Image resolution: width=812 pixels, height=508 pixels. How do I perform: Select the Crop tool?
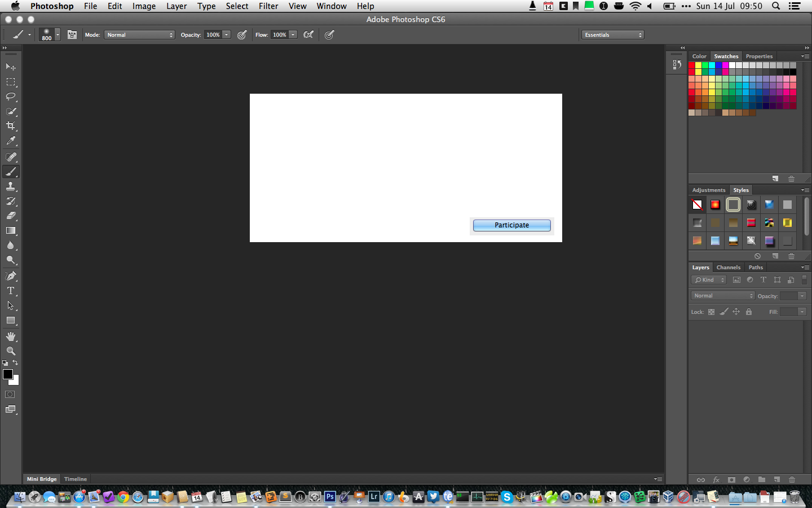click(x=11, y=126)
